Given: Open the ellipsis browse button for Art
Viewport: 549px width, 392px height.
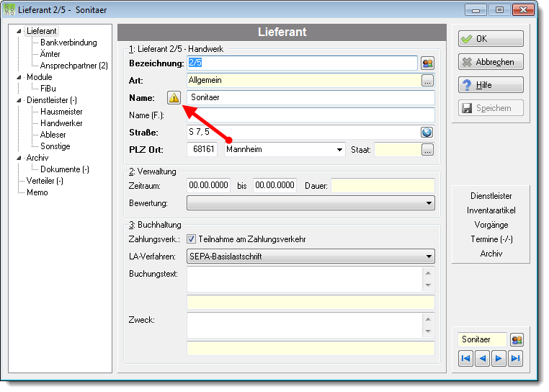Looking at the screenshot, I should click(427, 81).
